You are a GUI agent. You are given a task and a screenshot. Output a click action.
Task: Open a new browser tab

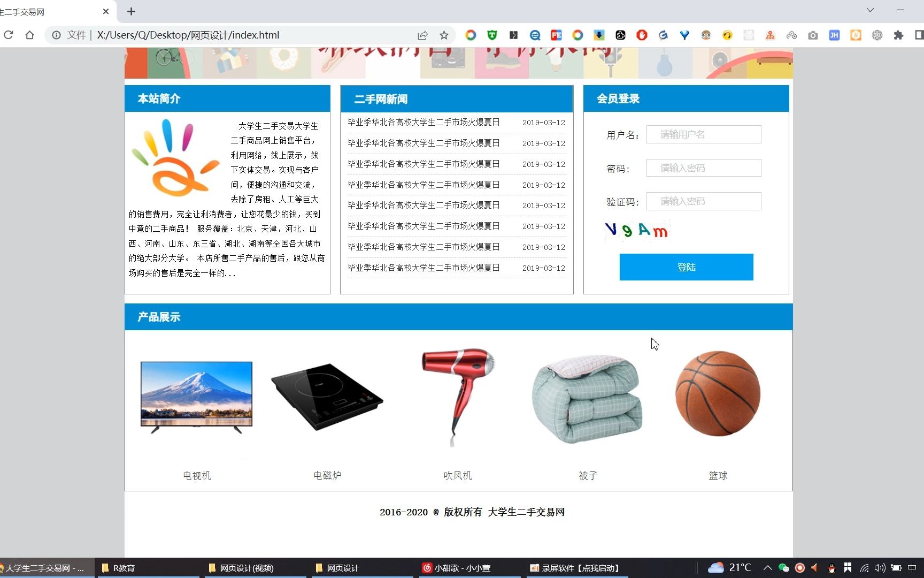click(131, 11)
